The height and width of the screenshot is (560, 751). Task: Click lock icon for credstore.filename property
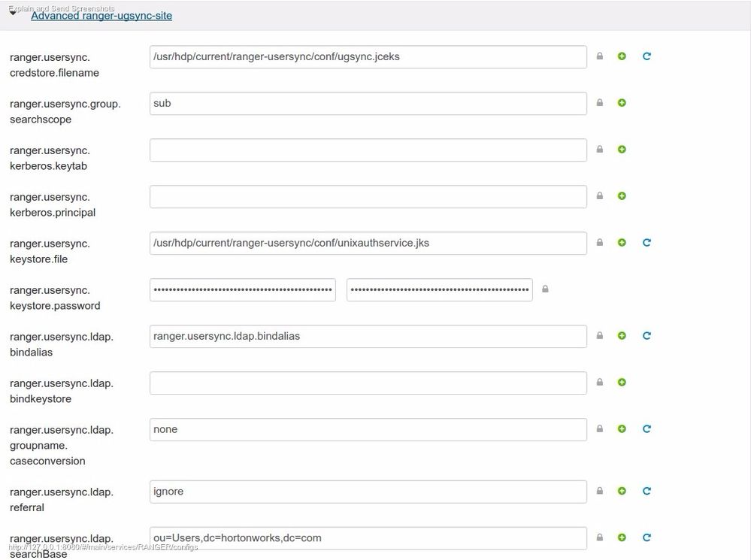(600, 56)
